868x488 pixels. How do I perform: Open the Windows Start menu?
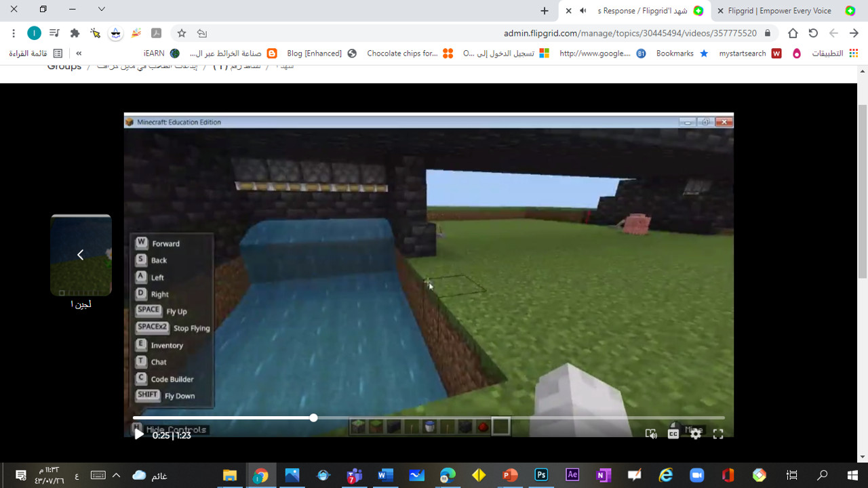[x=852, y=475]
